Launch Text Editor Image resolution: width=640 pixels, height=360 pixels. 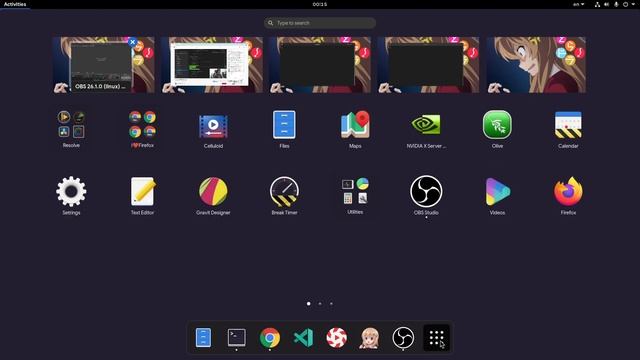142,196
